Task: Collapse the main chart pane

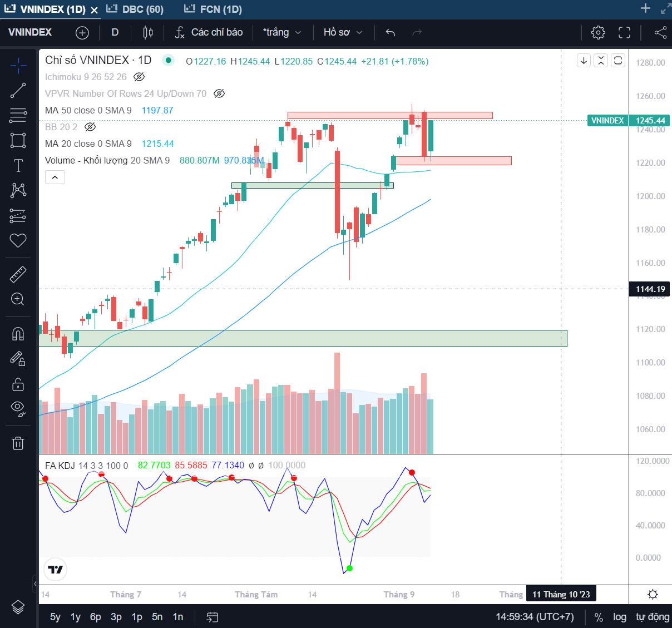Action: pos(601,61)
